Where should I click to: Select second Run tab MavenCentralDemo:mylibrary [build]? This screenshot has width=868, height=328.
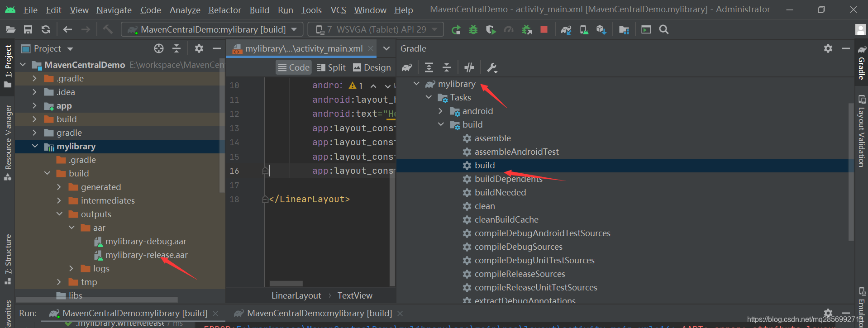(x=319, y=313)
